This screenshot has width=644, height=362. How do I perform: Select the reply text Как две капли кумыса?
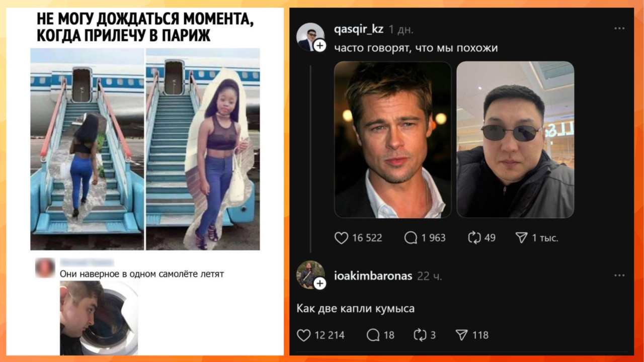(x=356, y=308)
